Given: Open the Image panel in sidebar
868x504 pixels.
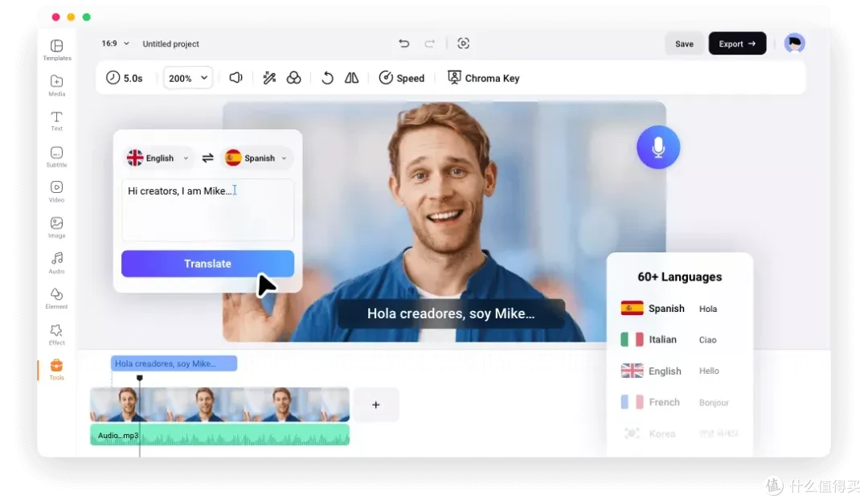Looking at the screenshot, I should pos(56,227).
